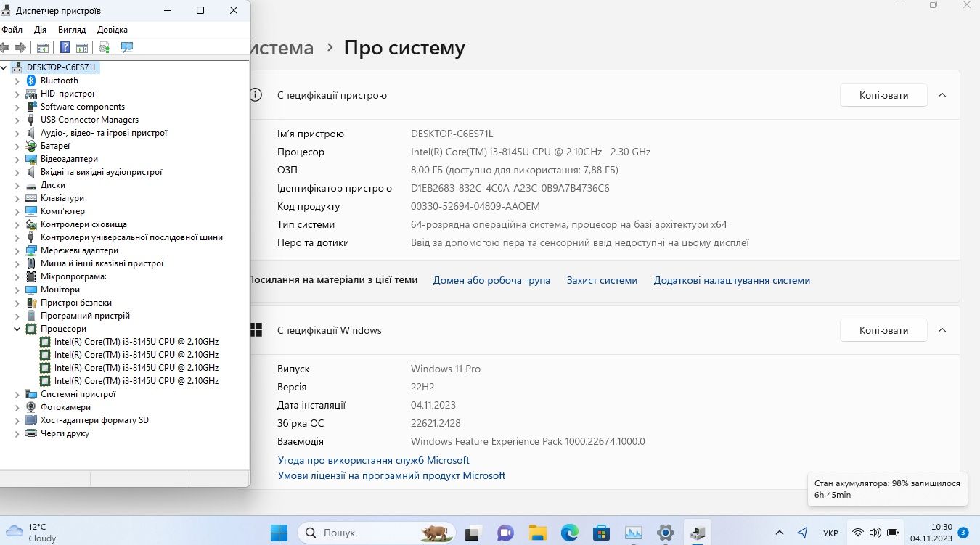
Task: Open Додаткові налаштування системи link
Action: click(x=732, y=280)
